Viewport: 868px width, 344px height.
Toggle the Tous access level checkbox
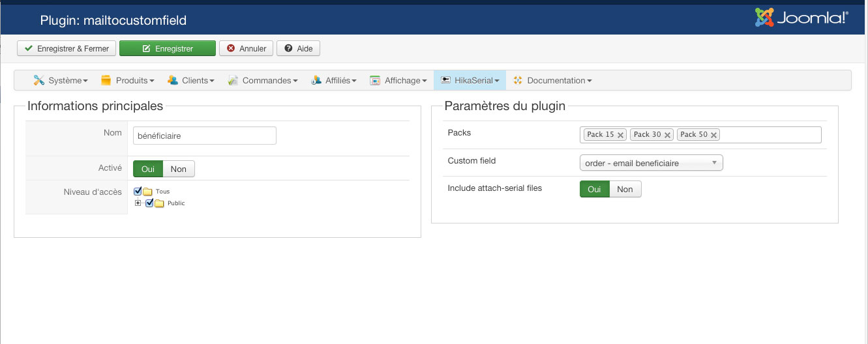tap(138, 192)
